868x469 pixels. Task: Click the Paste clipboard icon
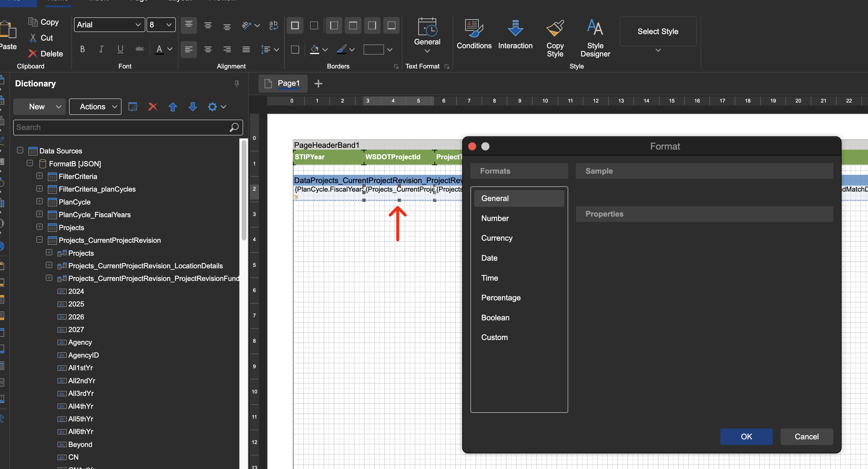pos(8,29)
